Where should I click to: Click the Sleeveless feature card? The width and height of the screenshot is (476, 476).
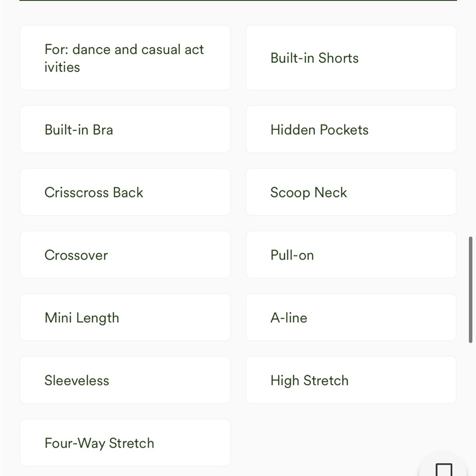click(x=125, y=380)
